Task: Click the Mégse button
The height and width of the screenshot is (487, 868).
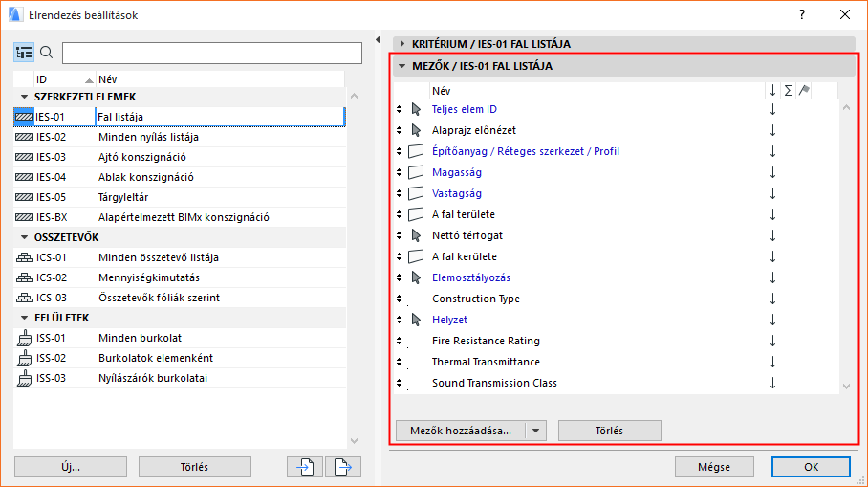Action: [714, 467]
